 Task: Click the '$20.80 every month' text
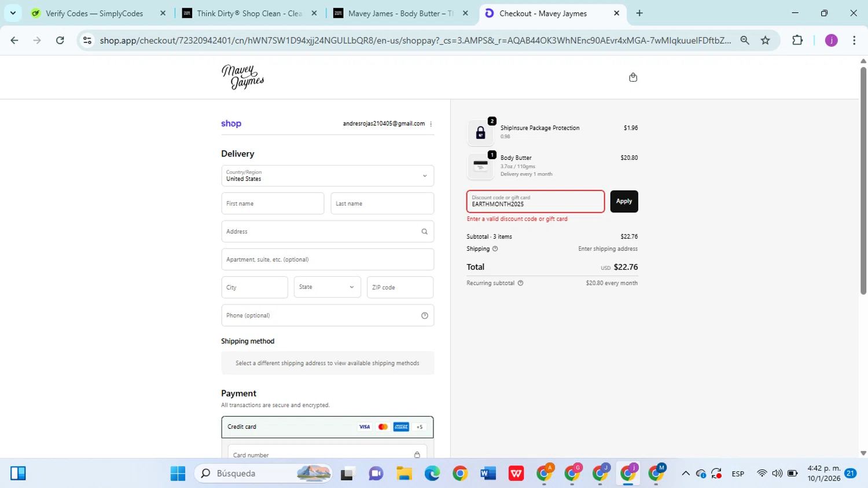612,283
